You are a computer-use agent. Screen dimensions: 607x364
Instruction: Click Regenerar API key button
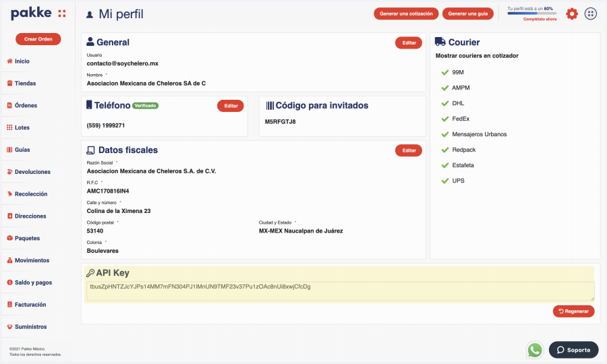pyautogui.click(x=573, y=311)
